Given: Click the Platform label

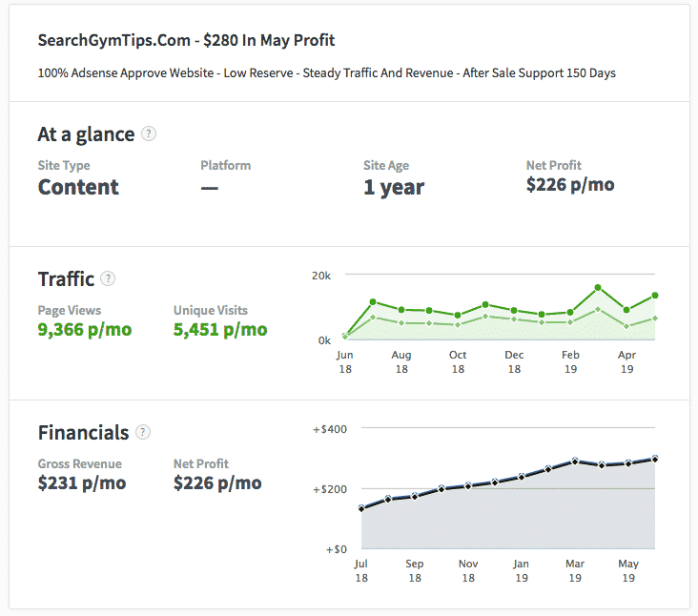Looking at the screenshot, I should pos(226,165).
